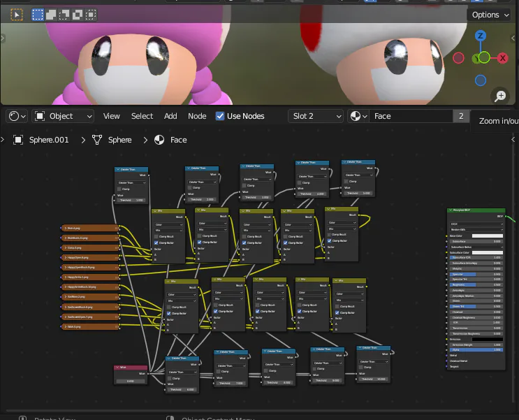Click the Metallic slider in Principled BSDF
The image size is (519, 420).
tap(476, 269)
